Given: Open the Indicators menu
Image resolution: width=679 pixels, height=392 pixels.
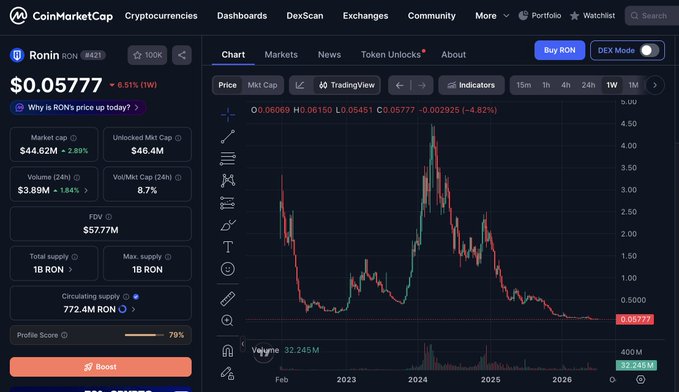Looking at the screenshot, I should coord(471,85).
